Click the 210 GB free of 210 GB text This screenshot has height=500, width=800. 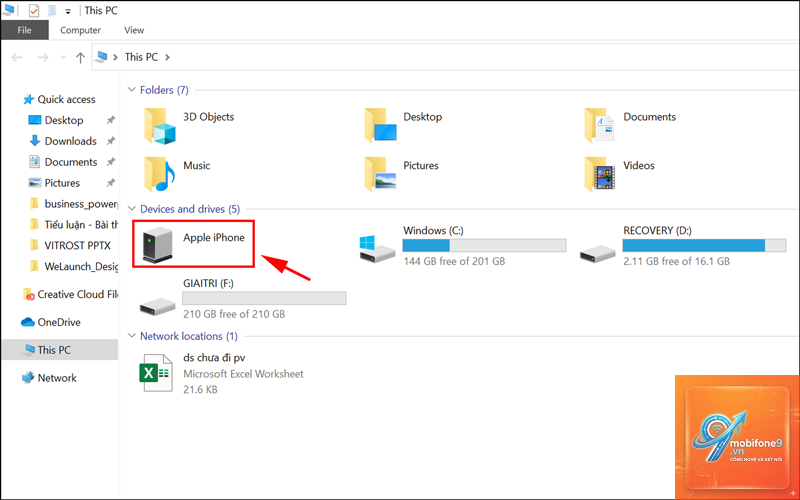pyautogui.click(x=234, y=314)
